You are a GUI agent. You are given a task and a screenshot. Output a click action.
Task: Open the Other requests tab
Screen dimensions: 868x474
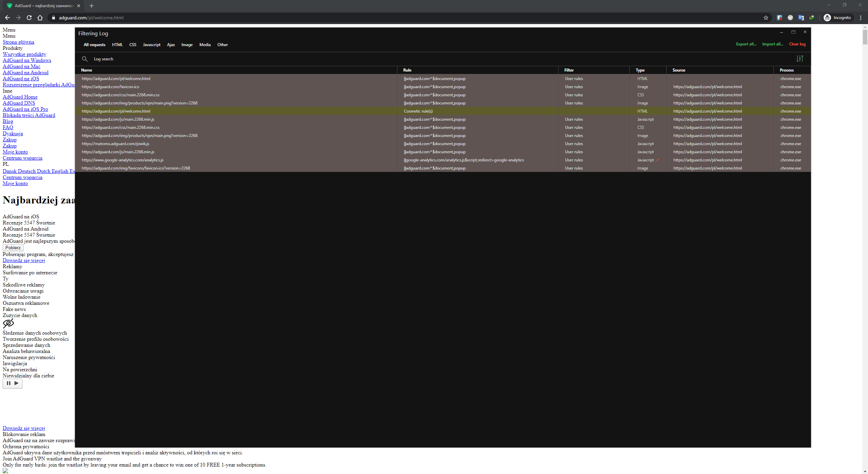222,44
